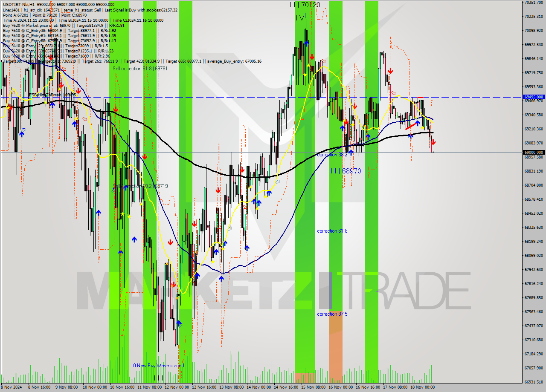
Task: Click the '15 Nov 08:00' time axis label
Action: 314,387
